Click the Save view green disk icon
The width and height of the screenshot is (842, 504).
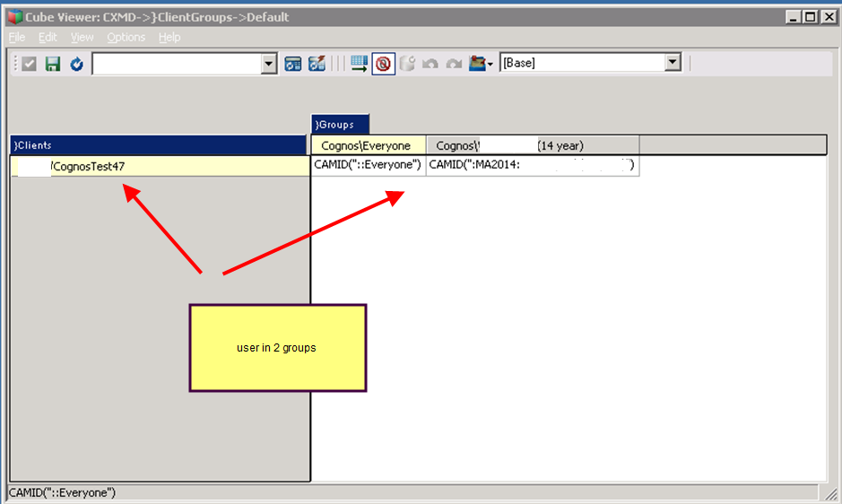pos(53,64)
